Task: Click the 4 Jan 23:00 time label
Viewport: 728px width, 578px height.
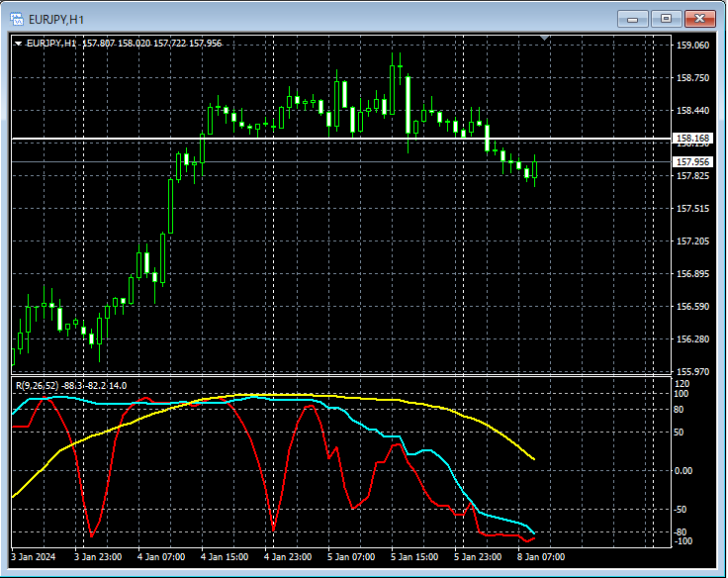Action: tap(288, 556)
